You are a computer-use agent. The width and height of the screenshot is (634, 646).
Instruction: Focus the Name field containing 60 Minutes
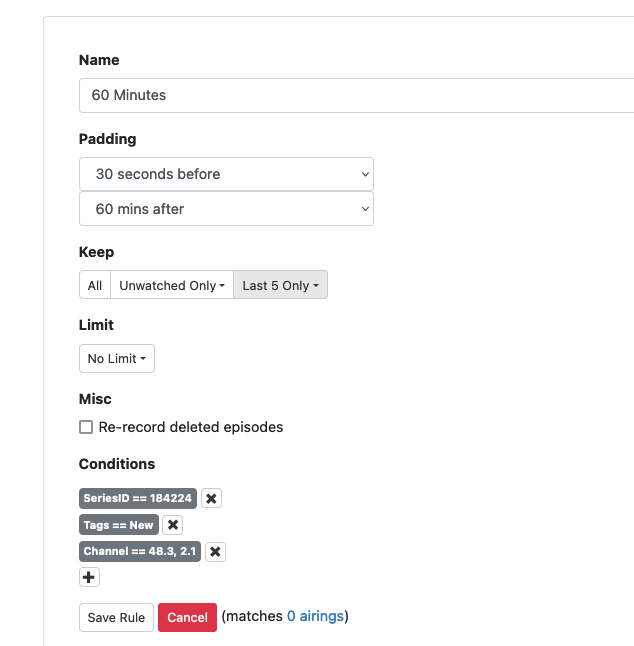click(350, 96)
